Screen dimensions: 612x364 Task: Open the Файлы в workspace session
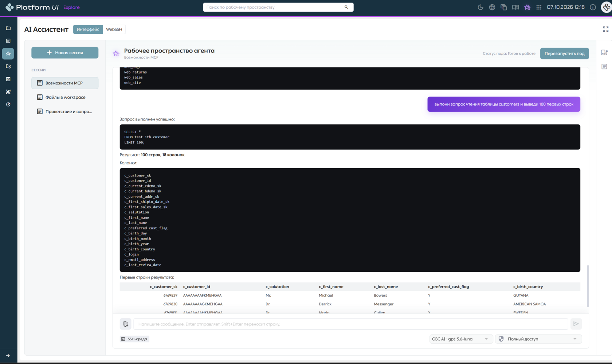(x=65, y=97)
